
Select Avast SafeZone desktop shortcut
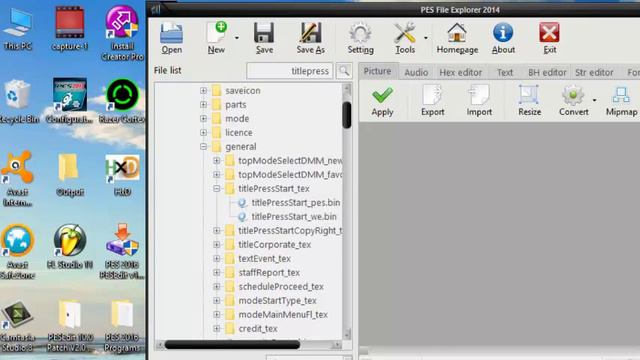pos(18,251)
